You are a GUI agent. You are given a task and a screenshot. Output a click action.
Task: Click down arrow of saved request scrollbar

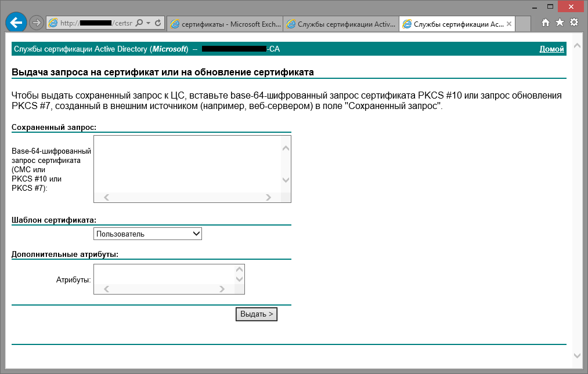tap(286, 180)
